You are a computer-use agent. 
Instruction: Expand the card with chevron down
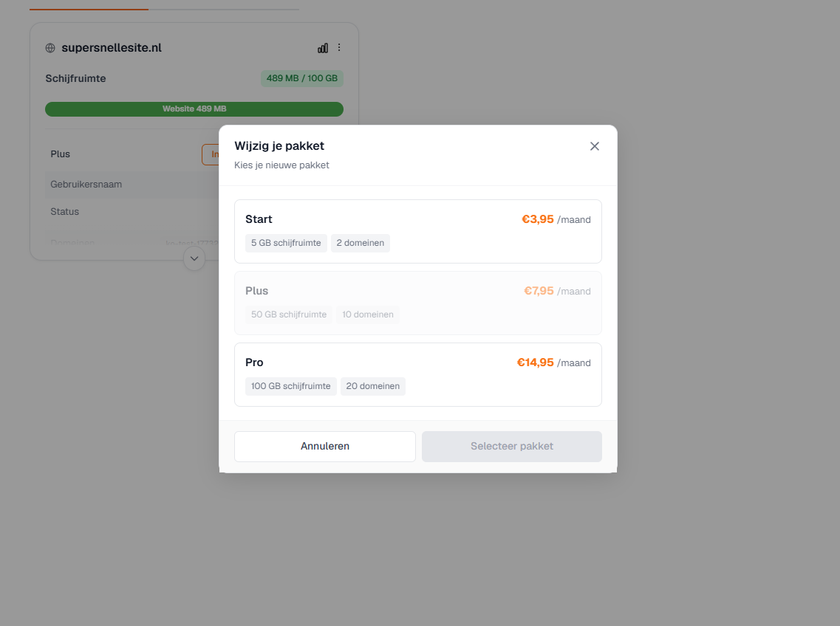point(194,258)
